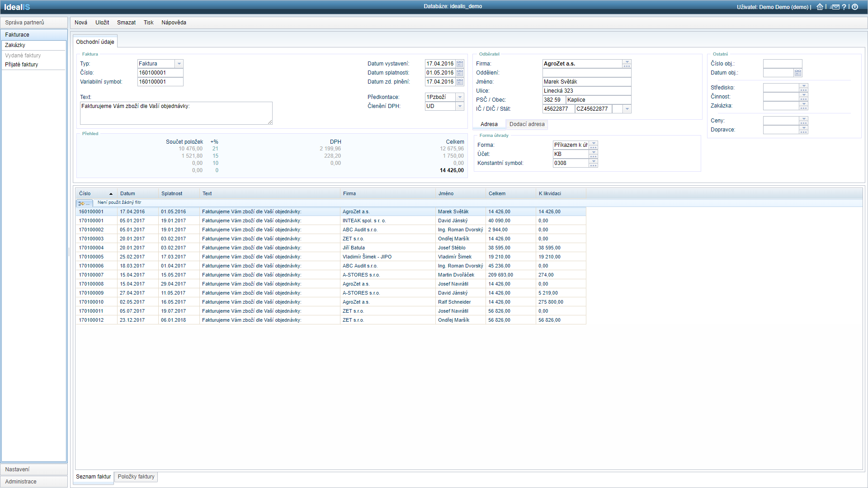Screen dimensions: 868x488
Task: Click Uložit in the toolbar
Action: (x=102, y=23)
